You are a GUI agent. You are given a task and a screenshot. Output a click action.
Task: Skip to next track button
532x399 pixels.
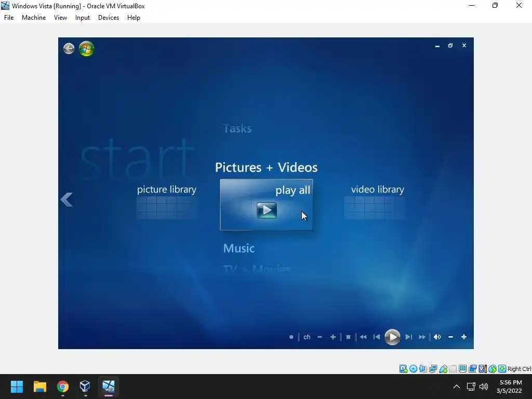(x=408, y=337)
